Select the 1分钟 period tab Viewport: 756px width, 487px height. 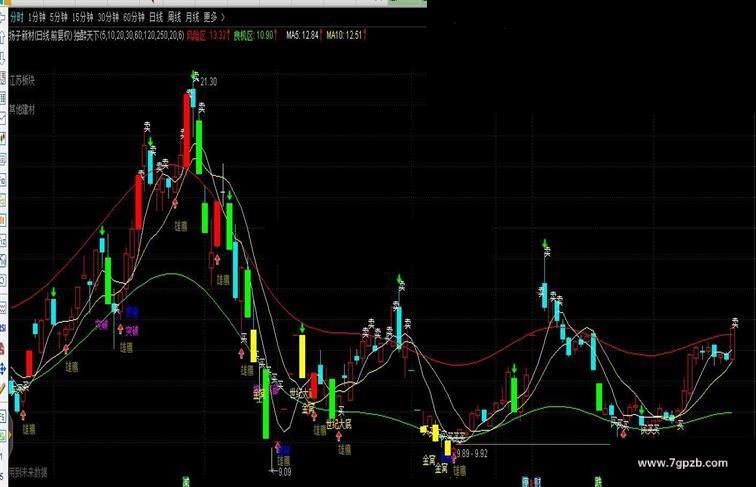pos(37,18)
